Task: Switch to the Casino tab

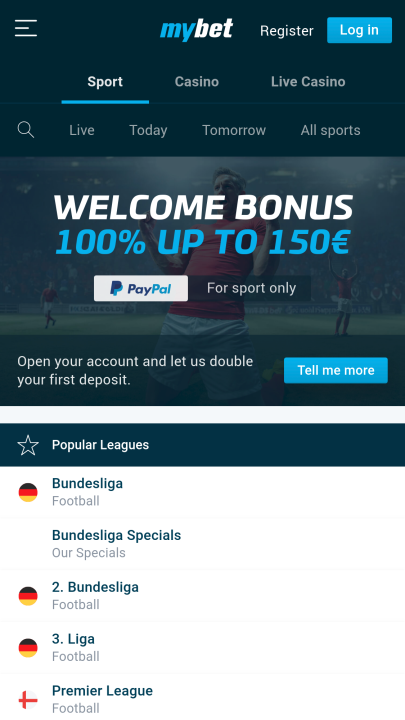Action: click(x=197, y=82)
